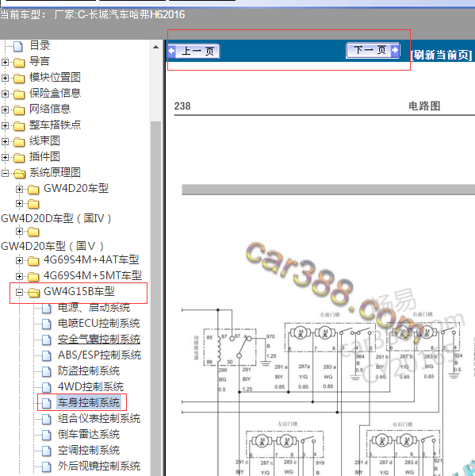This screenshot has height=476, width=475.
Task: Click page icon beside 倒车雷达系统
Action: [47, 435]
